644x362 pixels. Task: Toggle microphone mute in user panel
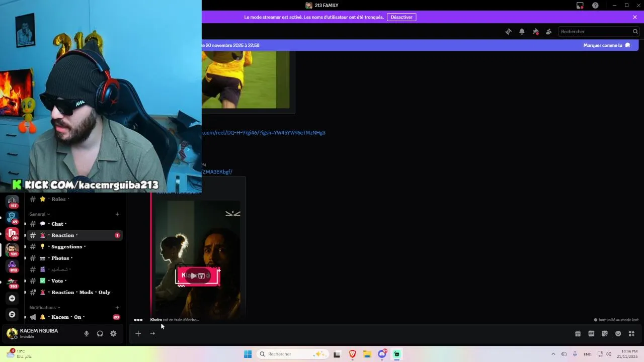coord(87,333)
